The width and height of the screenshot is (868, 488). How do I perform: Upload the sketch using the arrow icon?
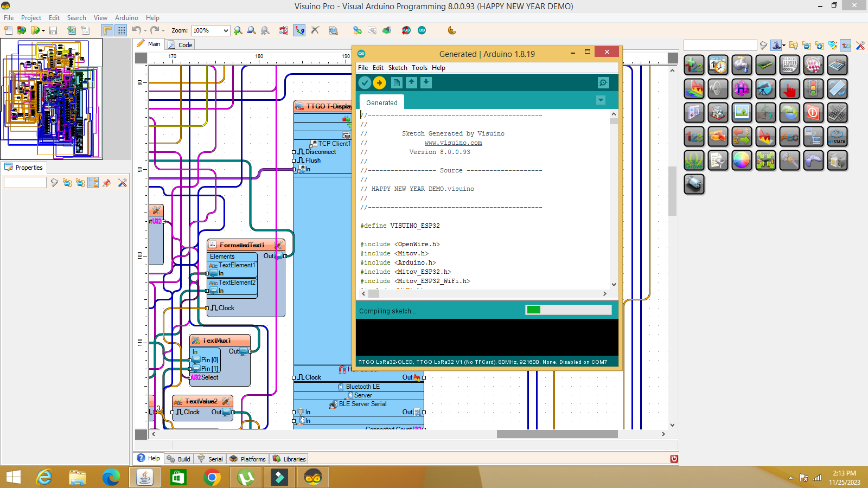[x=380, y=82]
